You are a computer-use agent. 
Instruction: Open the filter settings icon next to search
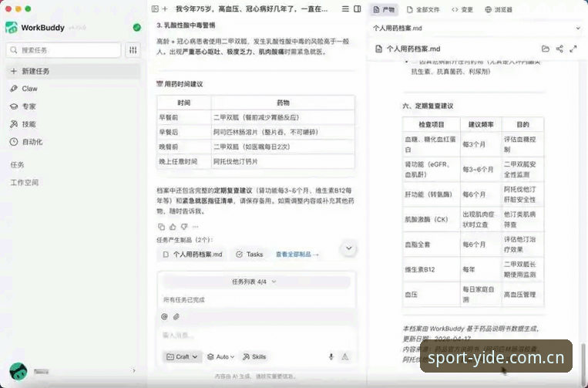click(133, 50)
